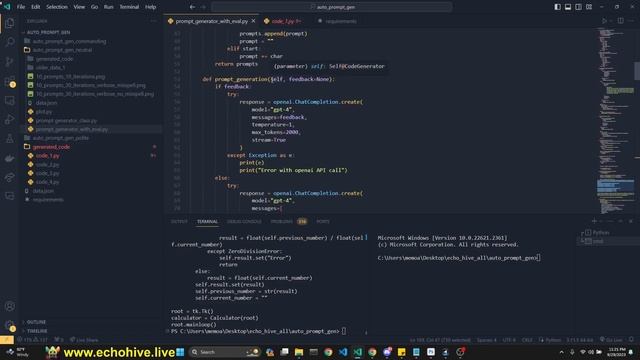Select the Python terminal in terminal list

(597, 233)
